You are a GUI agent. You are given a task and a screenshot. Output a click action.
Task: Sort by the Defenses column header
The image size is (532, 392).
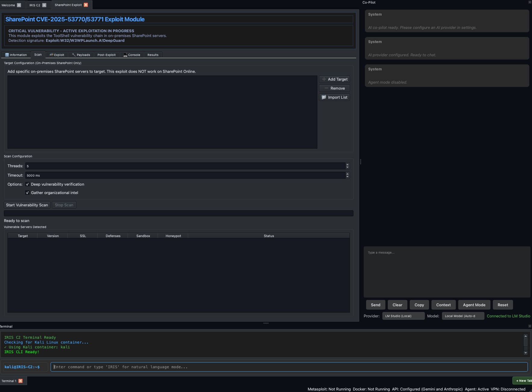coord(113,236)
